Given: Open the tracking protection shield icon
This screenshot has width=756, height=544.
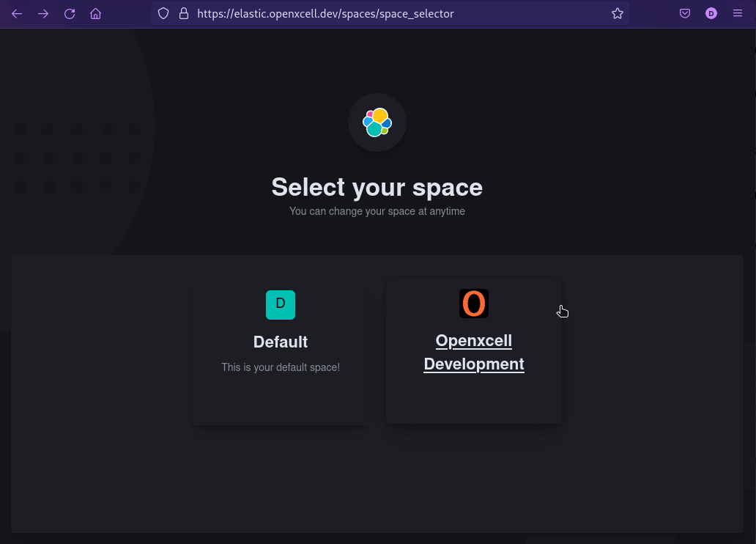Looking at the screenshot, I should tap(163, 13).
